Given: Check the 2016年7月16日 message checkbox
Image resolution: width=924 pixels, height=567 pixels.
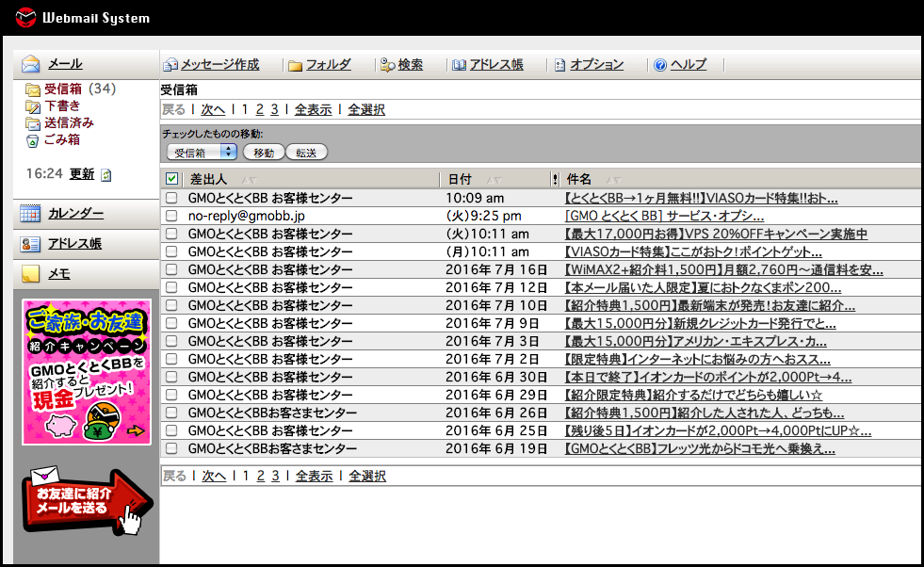Looking at the screenshot, I should 171,269.
